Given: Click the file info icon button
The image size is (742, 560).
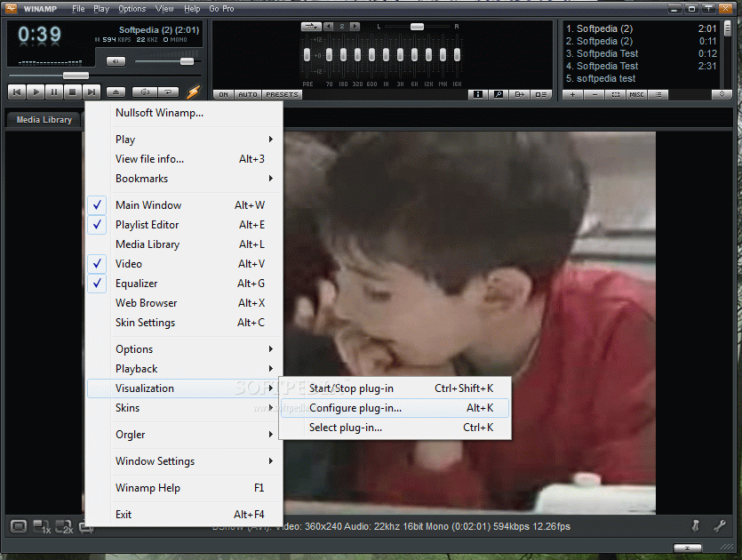Looking at the screenshot, I should (x=478, y=95).
